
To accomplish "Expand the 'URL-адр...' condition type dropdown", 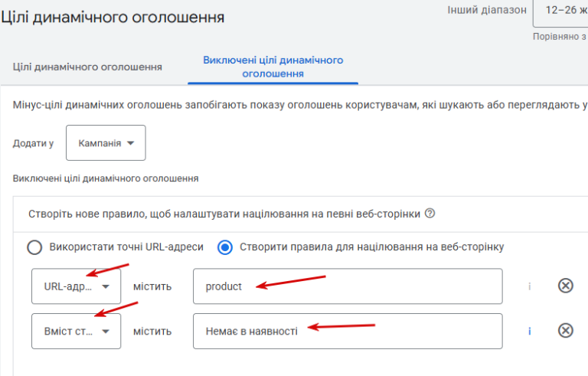I will point(76,286).
